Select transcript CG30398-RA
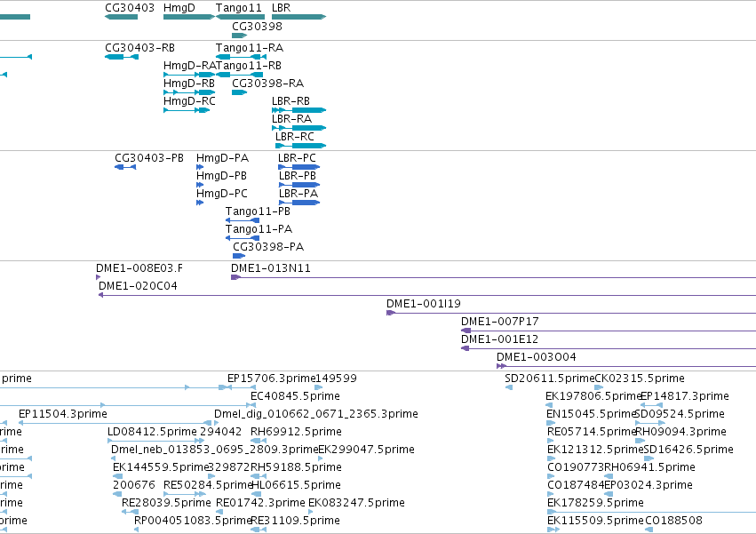 coord(268,84)
